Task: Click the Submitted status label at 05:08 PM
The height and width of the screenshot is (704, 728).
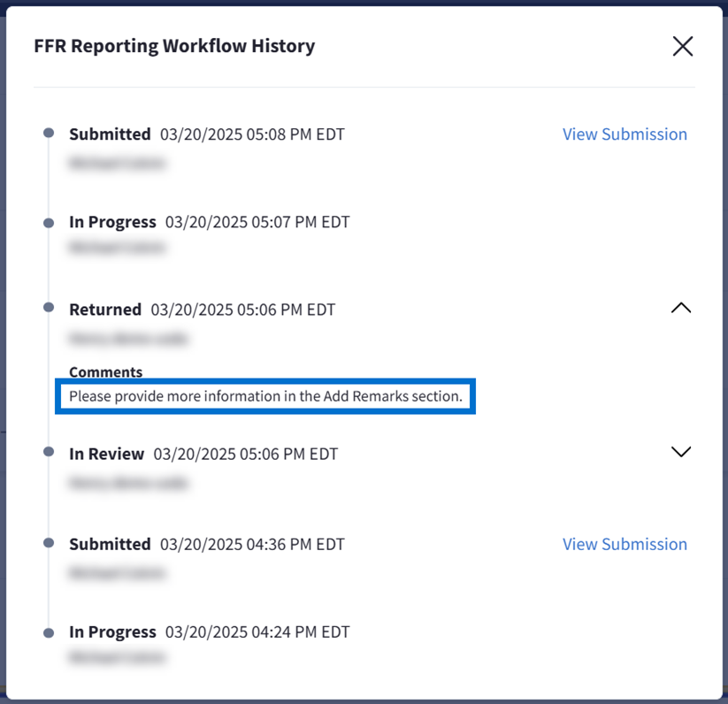Action: 110,134
